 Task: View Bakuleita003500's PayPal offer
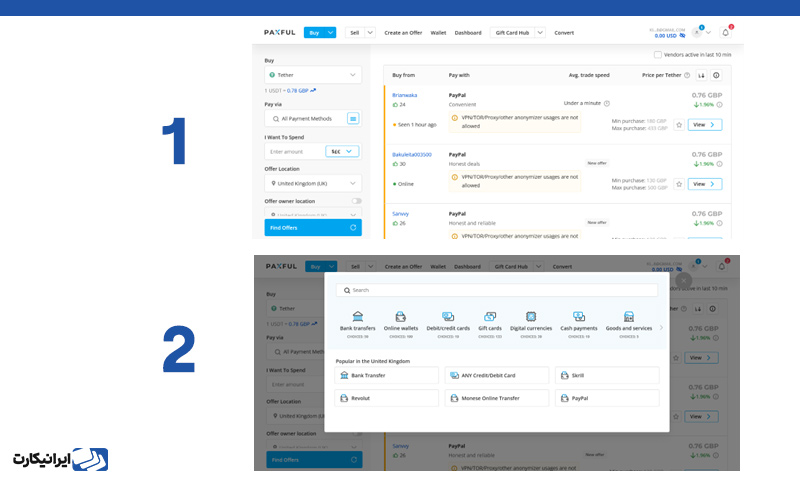pyautogui.click(x=705, y=184)
